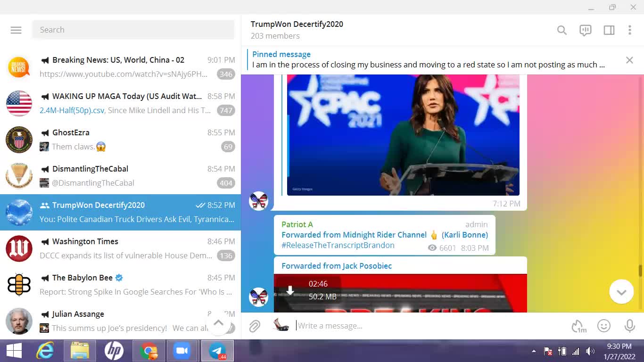The image size is (644, 362).
Task: Launch Internet Explorer from the taskbar
Action: coord(45,351)
